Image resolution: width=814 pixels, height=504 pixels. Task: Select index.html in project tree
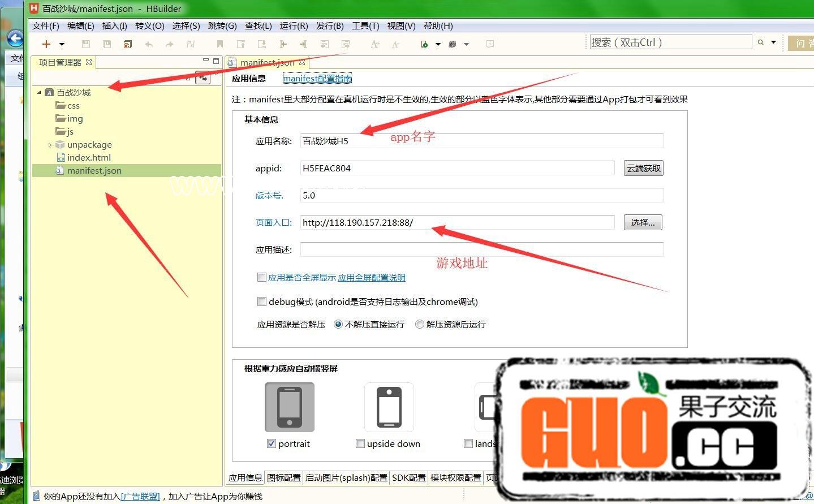click(84, 157)
